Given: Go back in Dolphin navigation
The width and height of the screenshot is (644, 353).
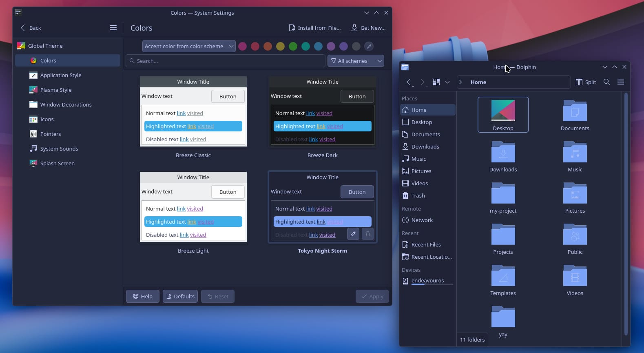Looking at the screenshot, I should [409, 82].
